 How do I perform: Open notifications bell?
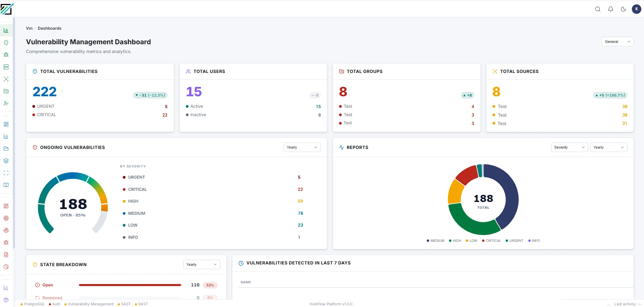611,9
